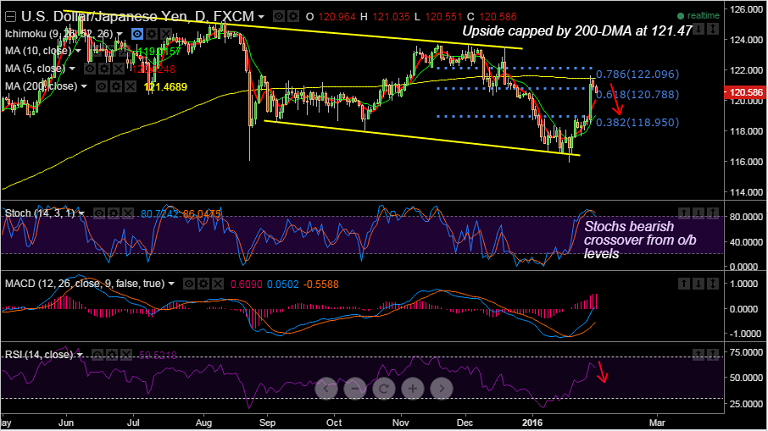Expand the MA (10, close) dropdown arrow
Viewport: 768px width, 431px height.
(x=78, y=51)
